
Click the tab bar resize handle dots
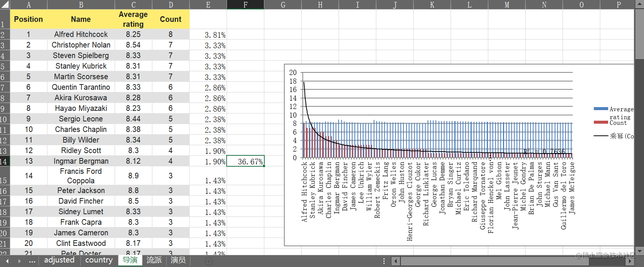click(x=384, y=261)
